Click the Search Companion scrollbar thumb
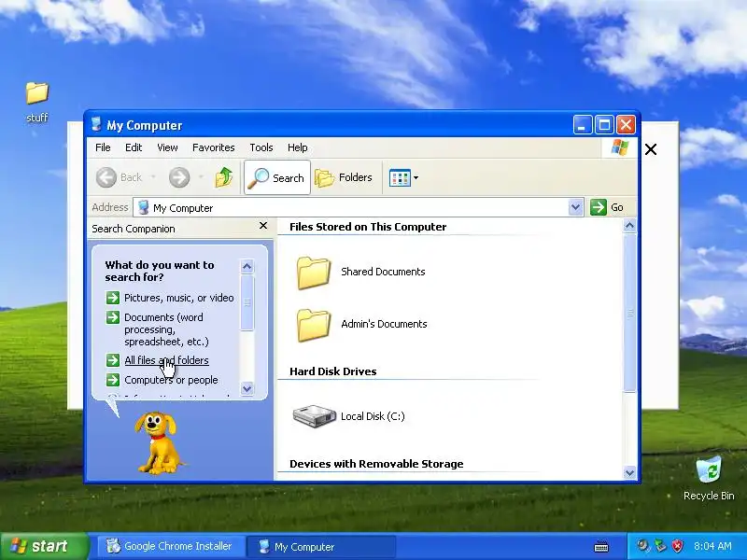Viewport: 747px width, 560px height. click(x=247, y=302)
